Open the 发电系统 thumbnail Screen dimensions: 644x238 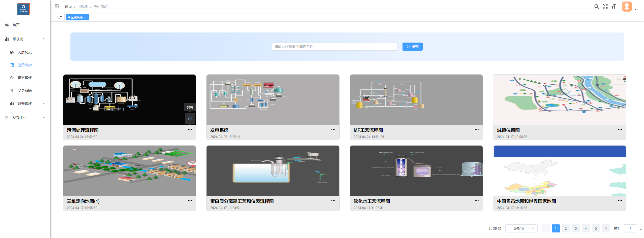pos(273,99)
